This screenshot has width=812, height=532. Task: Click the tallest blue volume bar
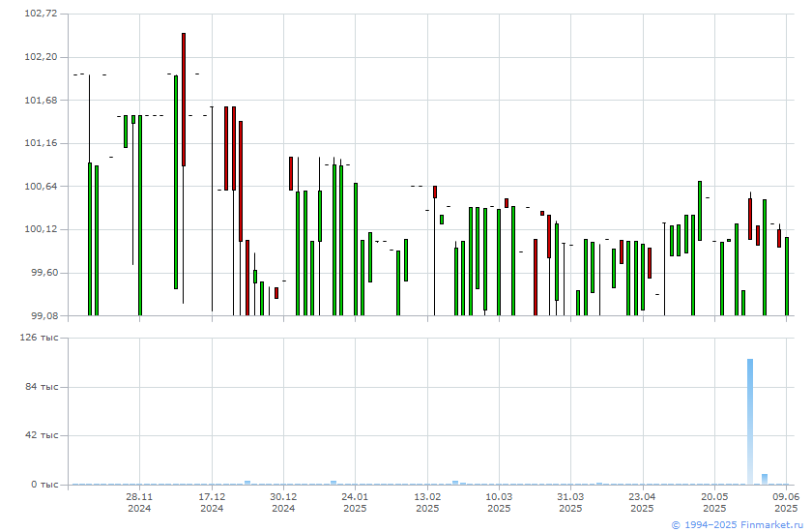point(750,422)
